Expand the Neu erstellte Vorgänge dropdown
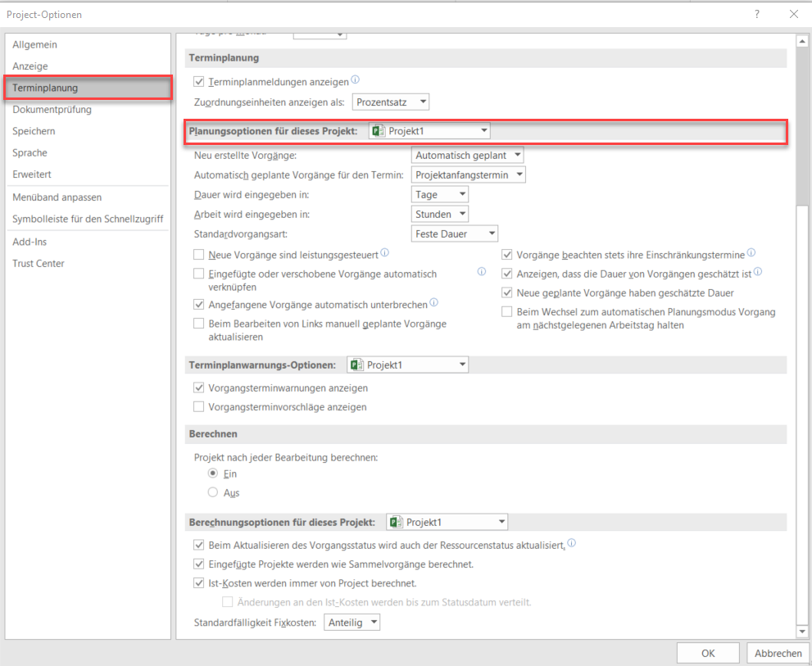The height and width of the screenshot is (666, 812). [x=467, y=155]
